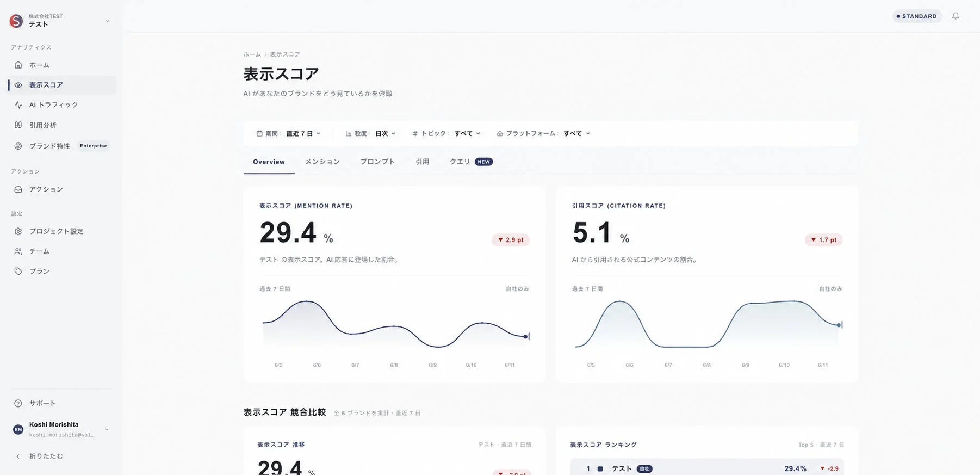Click the 自社 badge in ranking

tap(644, 469)
